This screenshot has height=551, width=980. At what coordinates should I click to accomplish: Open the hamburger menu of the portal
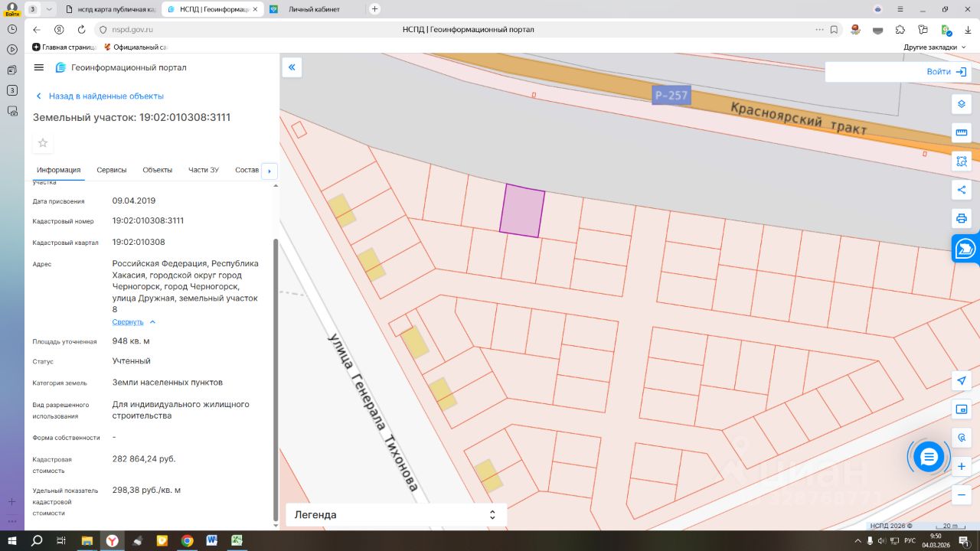[39, 67]
